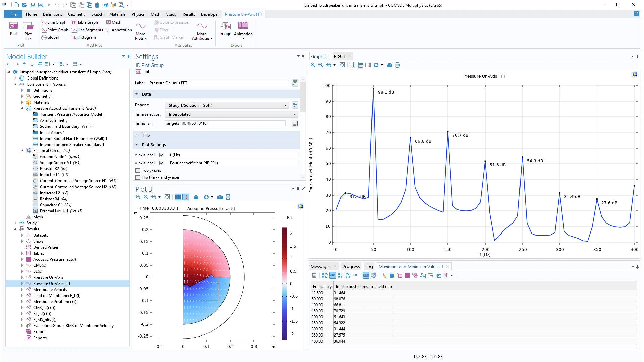Open the File menu button
Image resolution: width=644 pixels, height=362 pixels.
pyautogui.click(x=13, y=14)
